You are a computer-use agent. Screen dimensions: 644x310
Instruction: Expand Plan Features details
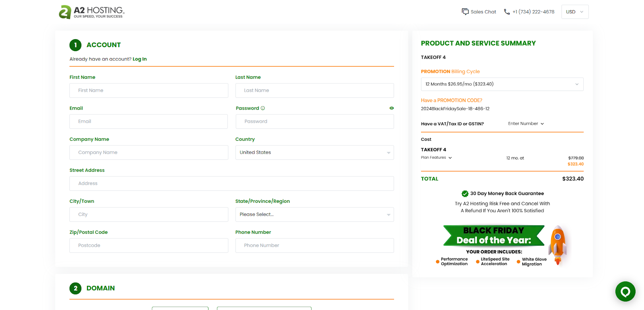(436, 158)
